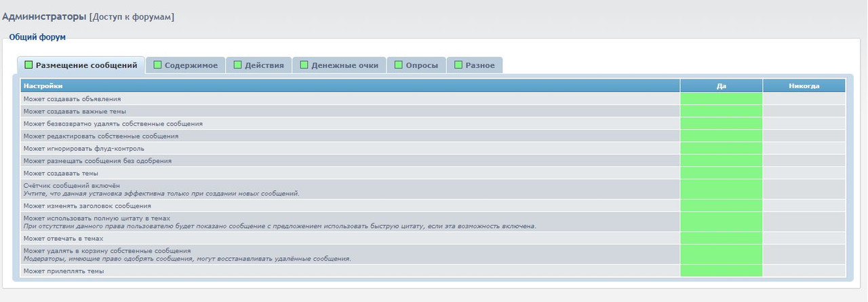
Task: Click the Да column header
Action: click(722, 86)
